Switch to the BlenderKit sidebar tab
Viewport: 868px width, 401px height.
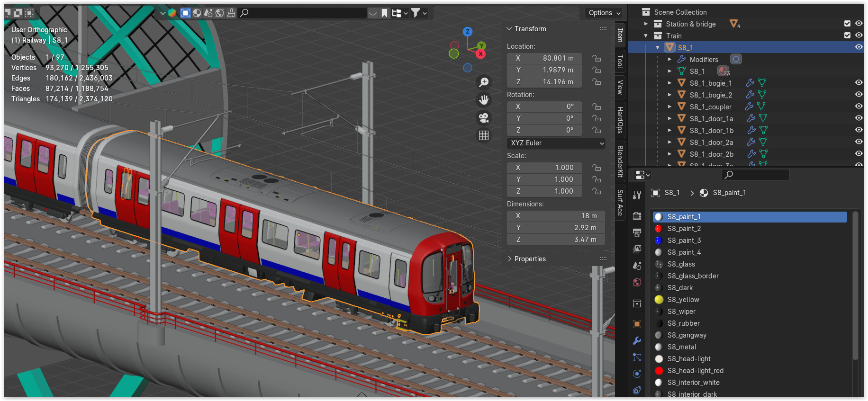(x=620, y=161)
